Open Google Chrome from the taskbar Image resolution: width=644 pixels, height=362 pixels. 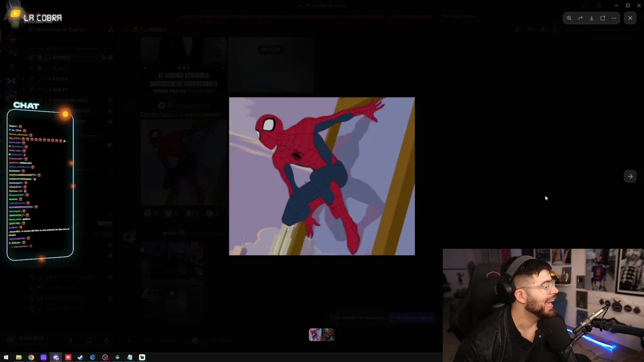pos(31,357)
